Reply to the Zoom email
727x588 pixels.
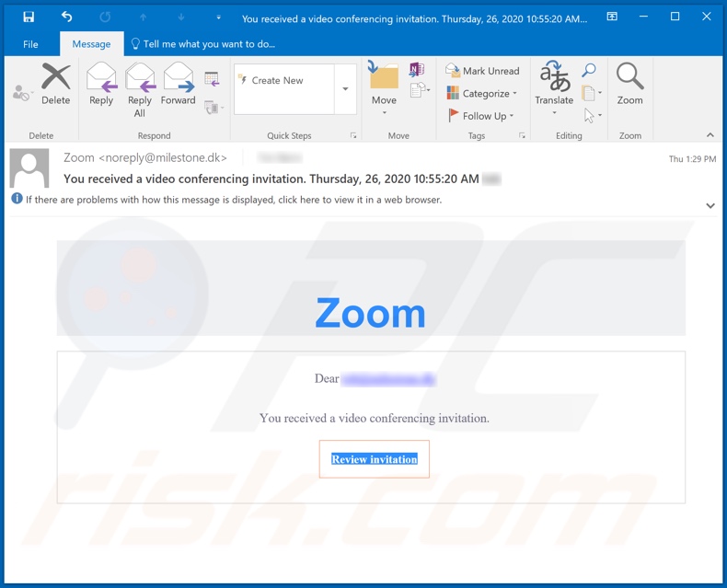click(101, 84)
